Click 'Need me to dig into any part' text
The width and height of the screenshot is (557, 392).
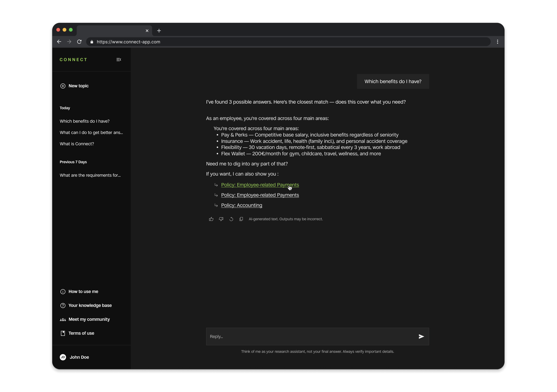247,164
